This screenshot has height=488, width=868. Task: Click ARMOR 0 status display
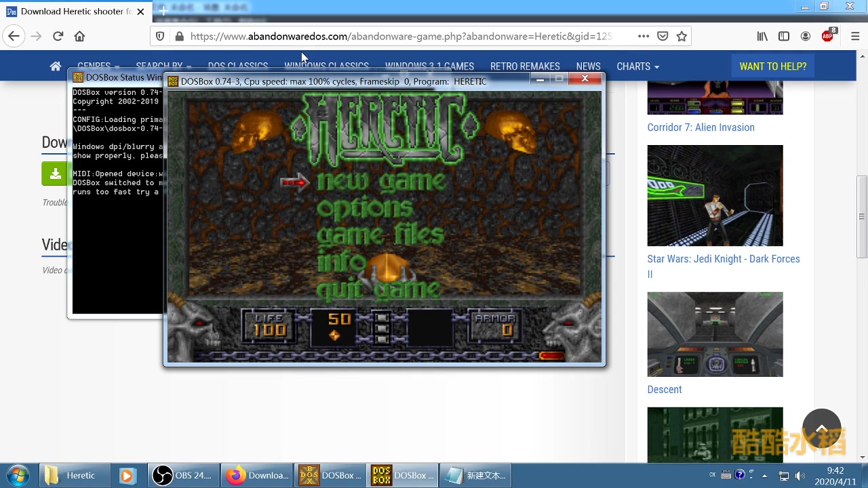point(495,325)
